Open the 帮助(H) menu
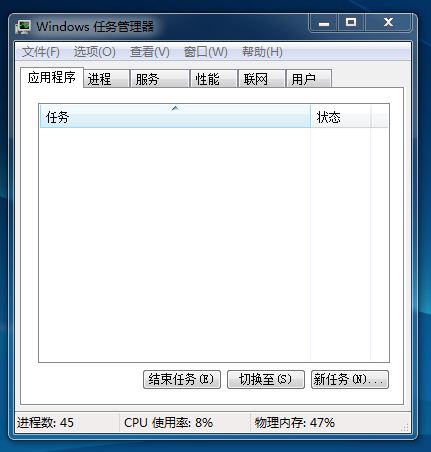Screen dimensions: 431x452 (x=262, y=52)
